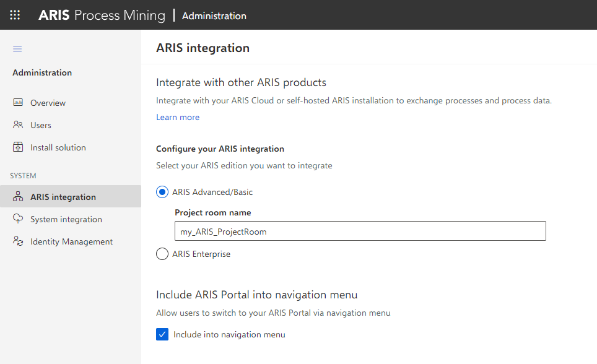Open Install solution menu entry
Screen dimensions: 597x364
(71, 147)
